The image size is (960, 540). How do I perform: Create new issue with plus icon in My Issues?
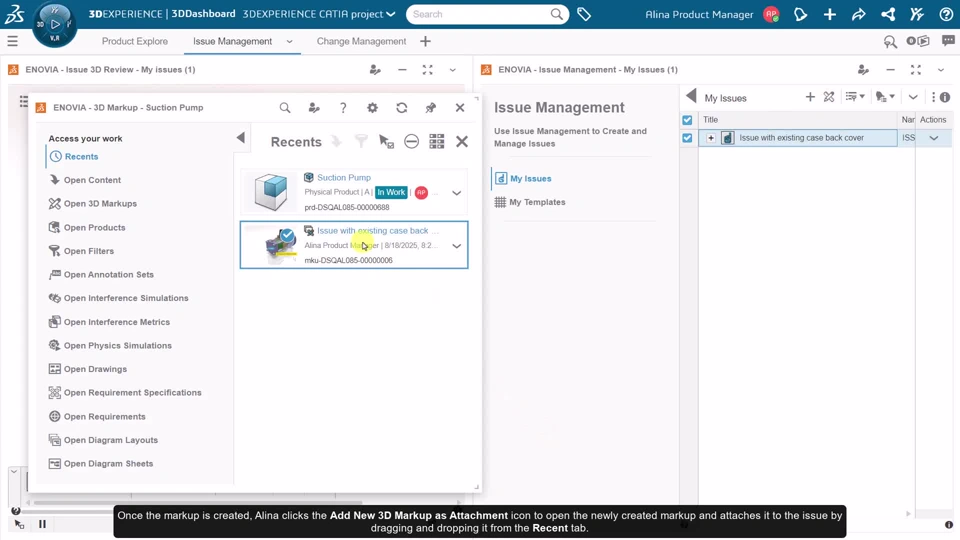pyautogui.click(x=810, y=97)
